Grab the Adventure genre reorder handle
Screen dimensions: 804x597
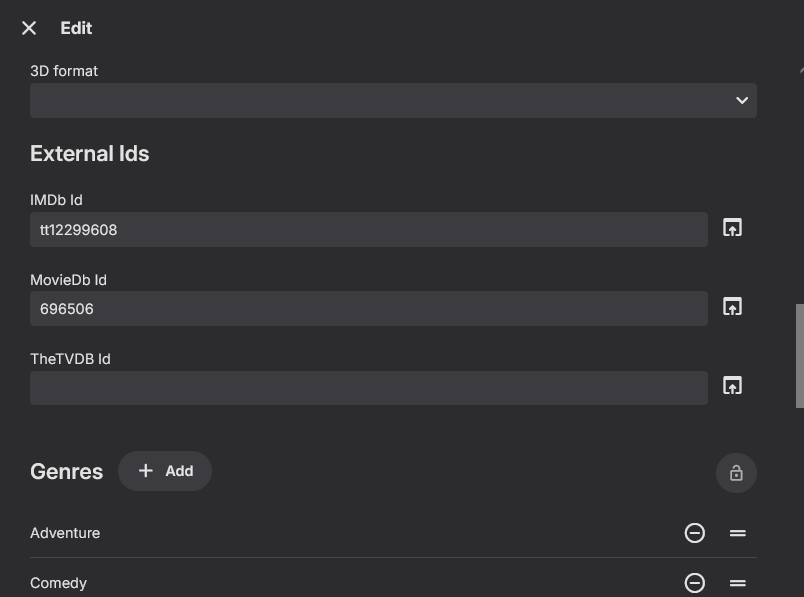(738, 533)
